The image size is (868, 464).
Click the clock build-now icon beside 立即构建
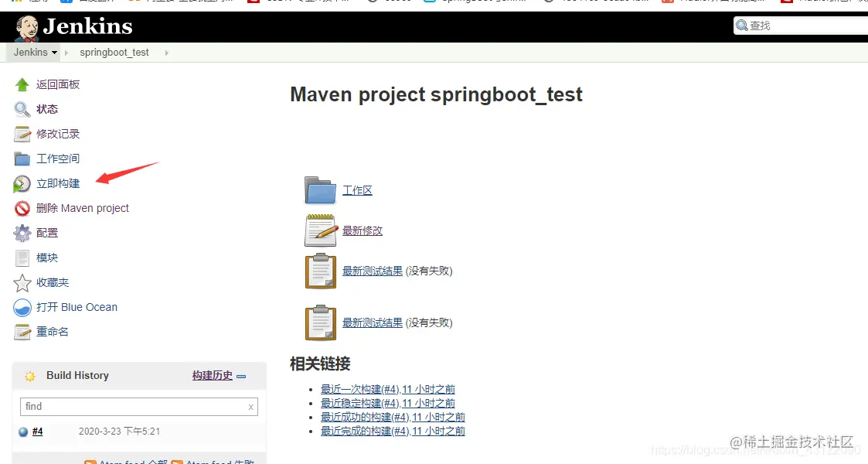pyautogui.click(x=22, y=184)
